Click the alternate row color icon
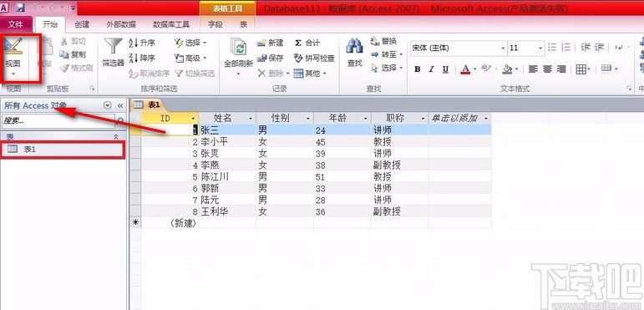 click(x=606, y=69)
